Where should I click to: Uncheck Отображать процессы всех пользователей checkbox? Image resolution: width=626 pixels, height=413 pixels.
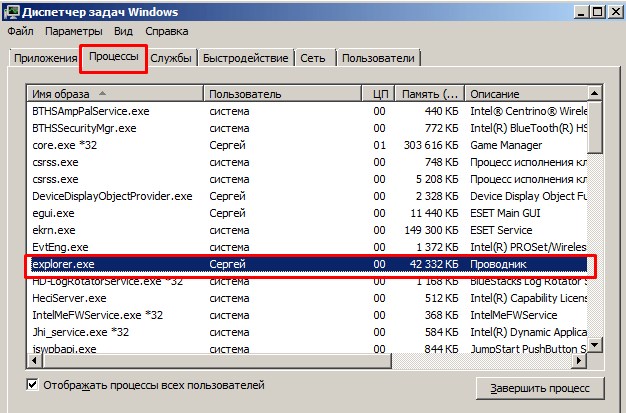click(32, 385)
